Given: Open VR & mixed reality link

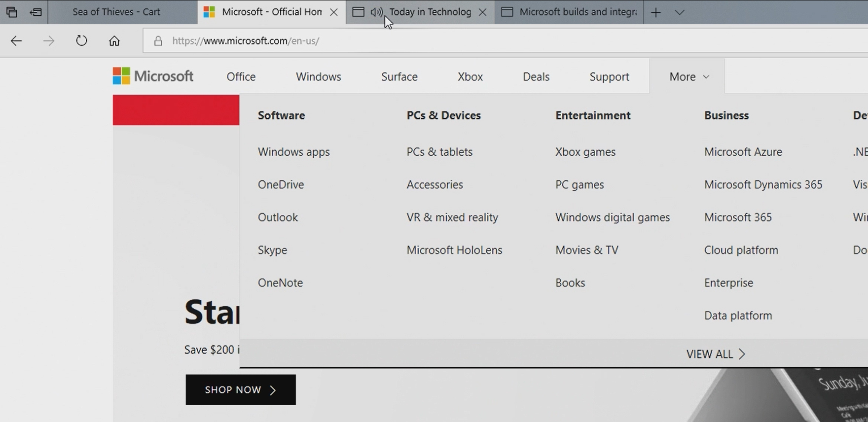Looking at the screenshot, I should pyautogui.click(x=452, y=217).
